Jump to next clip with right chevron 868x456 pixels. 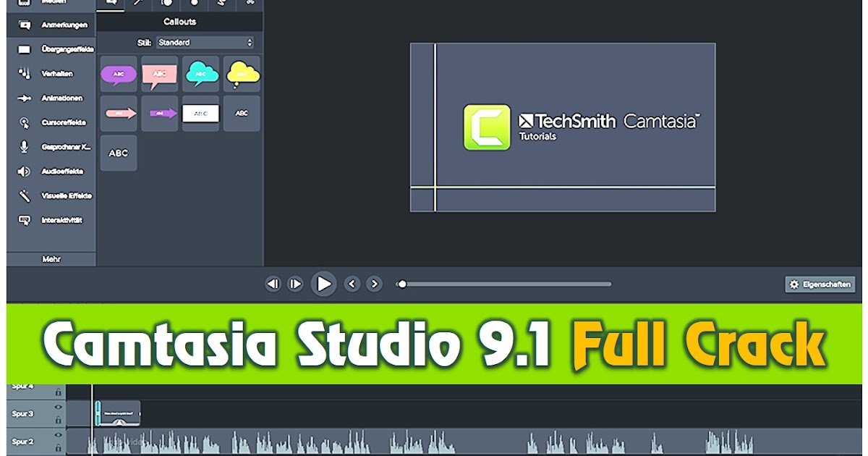coord(374,284)
